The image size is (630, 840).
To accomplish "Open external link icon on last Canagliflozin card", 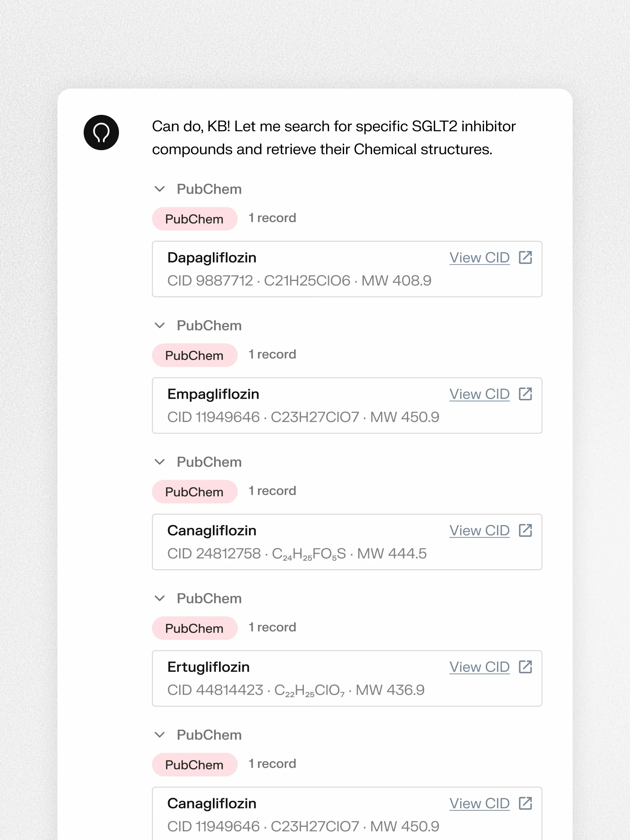I will (525, 803).
